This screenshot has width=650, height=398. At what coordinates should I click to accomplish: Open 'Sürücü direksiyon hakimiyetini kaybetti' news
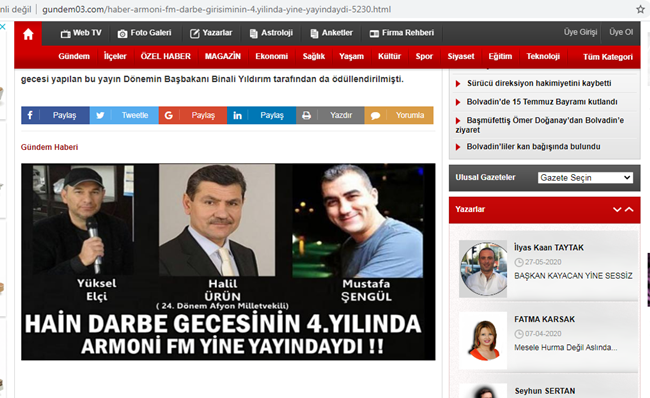pyautogui.click(x=539, y=83)
